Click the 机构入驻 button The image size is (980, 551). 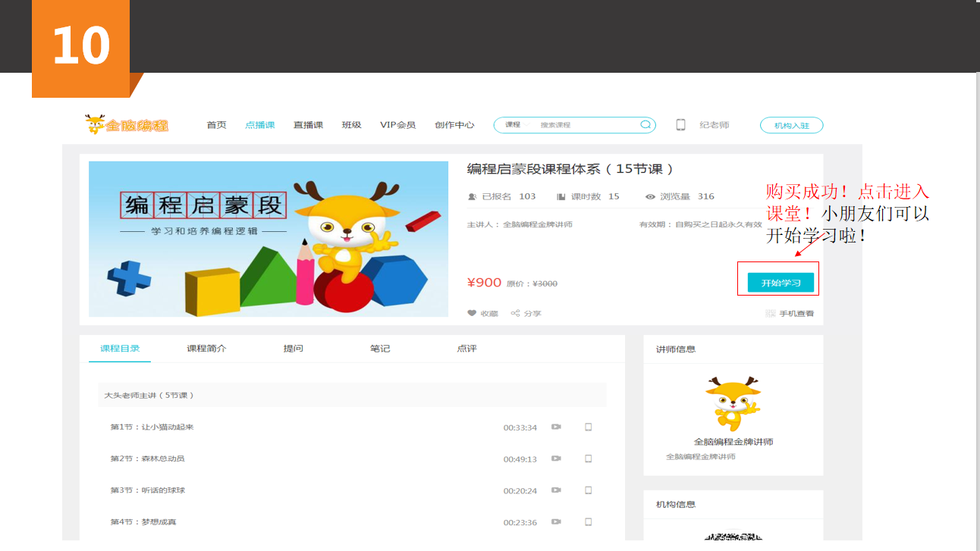(791, 126)
